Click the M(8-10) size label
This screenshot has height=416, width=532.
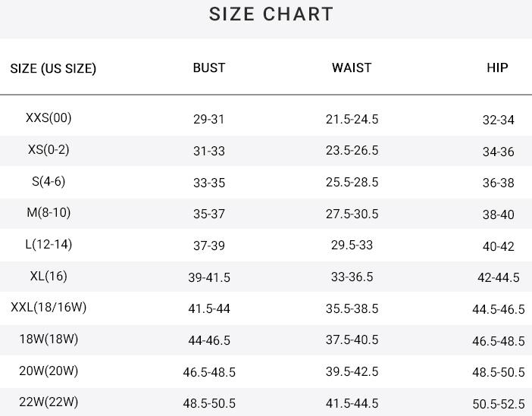49,212
